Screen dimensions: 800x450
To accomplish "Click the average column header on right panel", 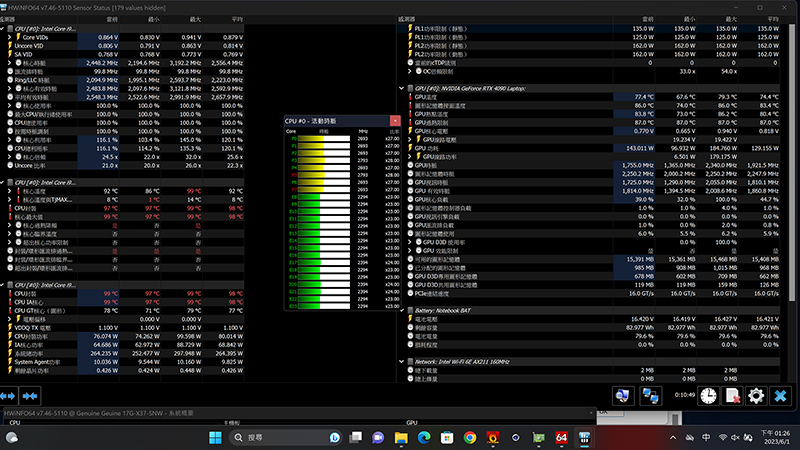I will [x=765, y=19].
